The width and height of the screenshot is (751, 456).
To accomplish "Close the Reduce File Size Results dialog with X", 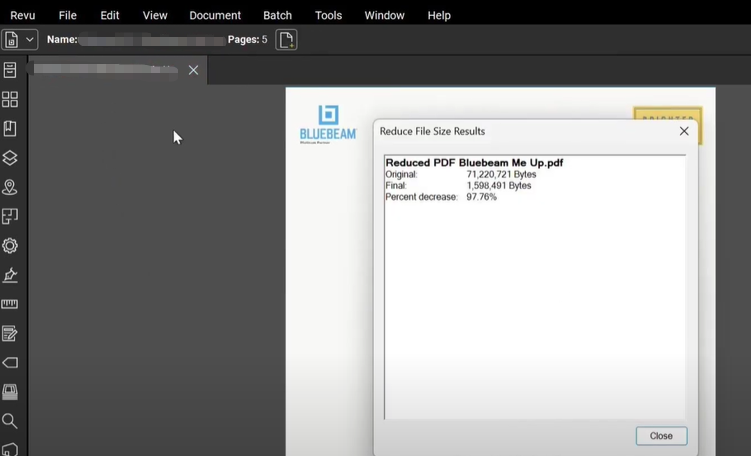I will coord(684,131).
